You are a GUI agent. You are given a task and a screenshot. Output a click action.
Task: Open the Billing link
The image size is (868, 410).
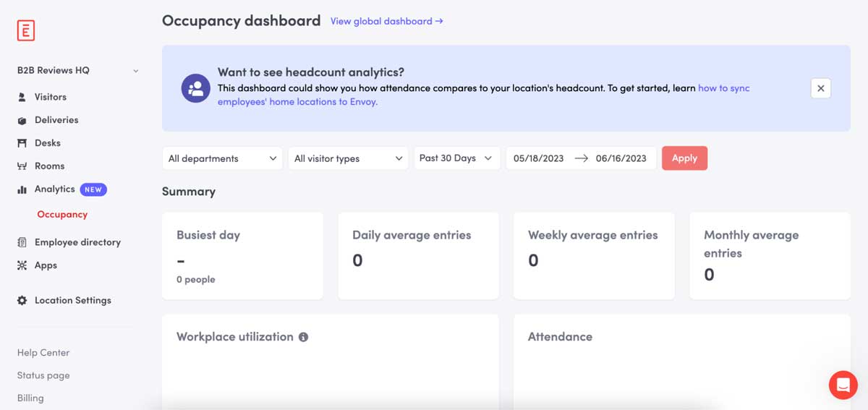[x=30, y=398]
